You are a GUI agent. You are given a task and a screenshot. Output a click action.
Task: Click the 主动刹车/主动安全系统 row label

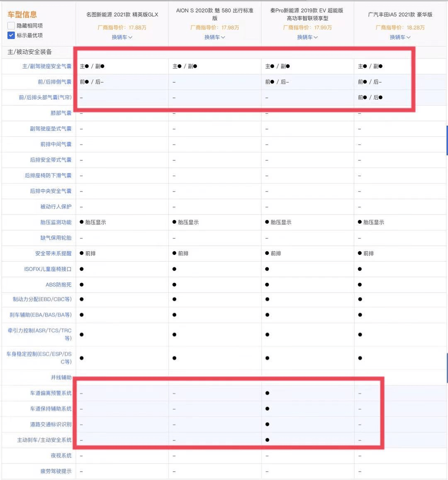point(44,440)
